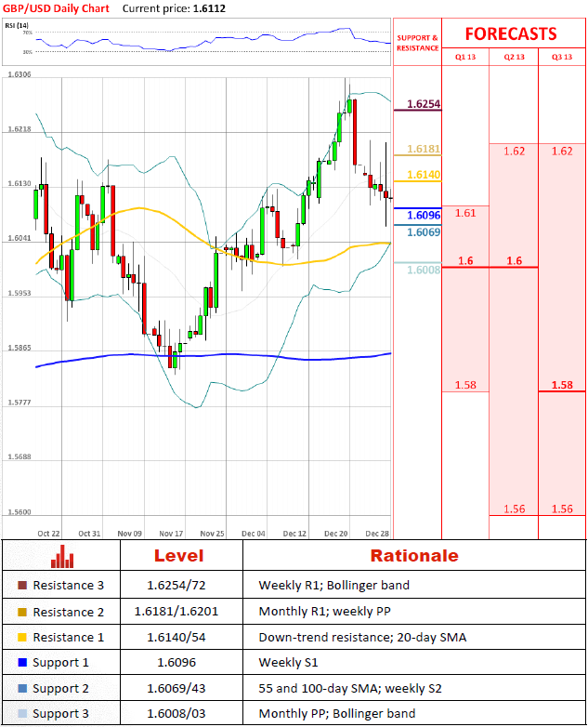588x727 pixels.
Task: Click the 1.6096 support level label
Action: click(424, 215)
